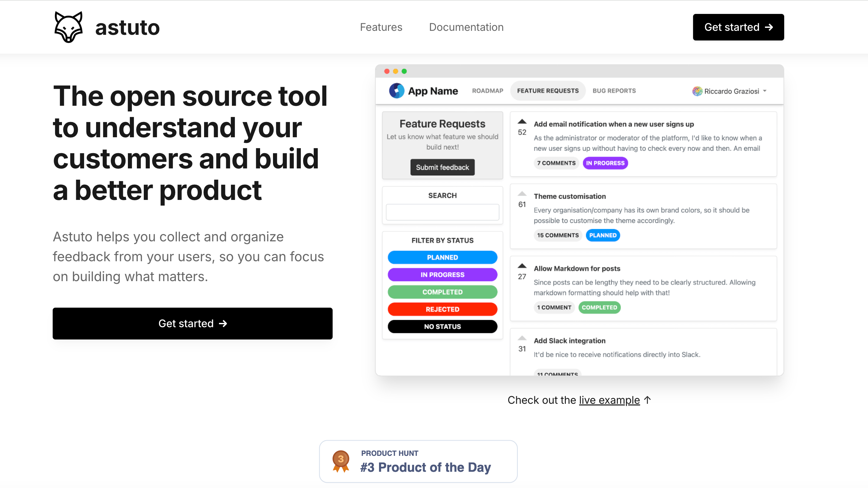Click the App Name circular logo
Viewport: 868px width, 488px height.
396,91
